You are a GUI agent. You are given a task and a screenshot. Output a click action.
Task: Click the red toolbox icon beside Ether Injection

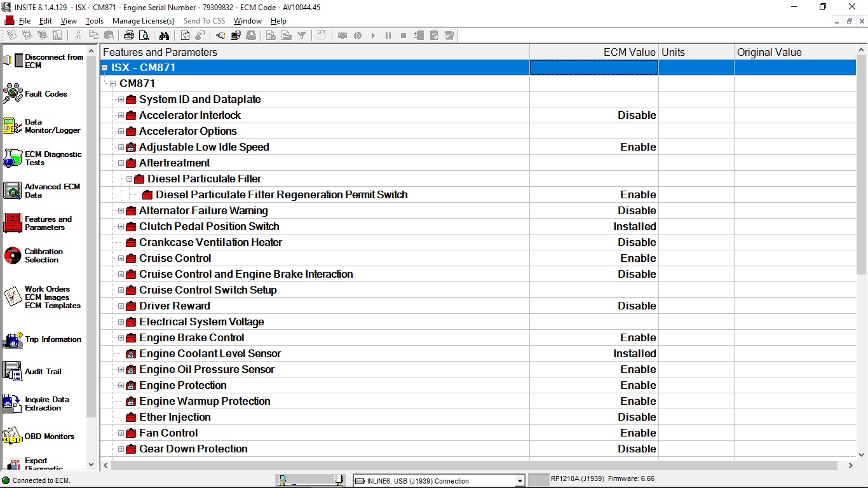131,417
